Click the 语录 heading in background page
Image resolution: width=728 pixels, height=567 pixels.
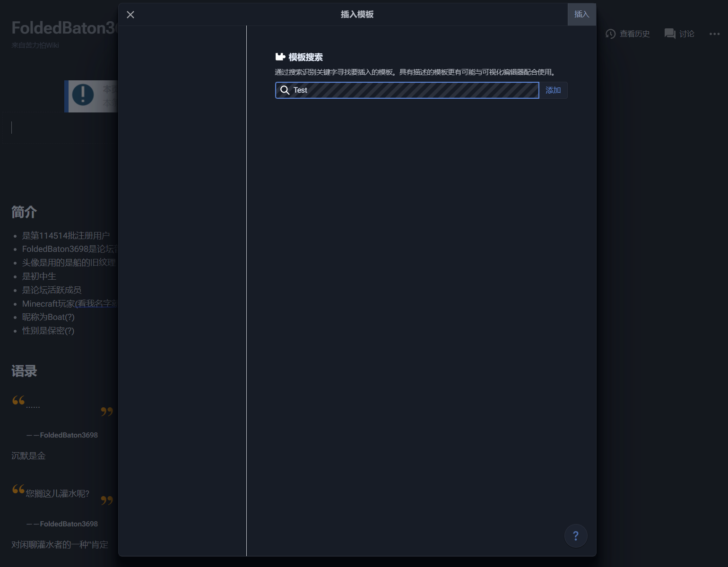click(24, 371)
